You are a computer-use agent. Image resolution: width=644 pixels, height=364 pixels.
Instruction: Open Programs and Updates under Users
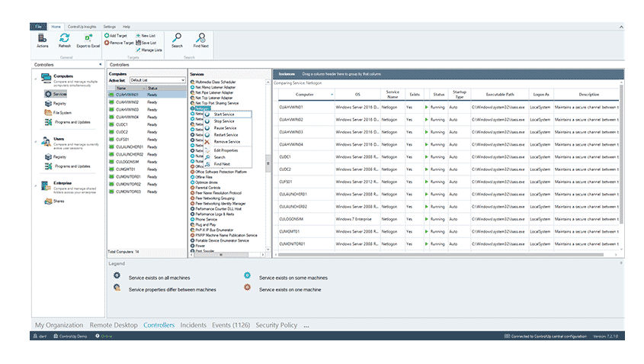67,166
